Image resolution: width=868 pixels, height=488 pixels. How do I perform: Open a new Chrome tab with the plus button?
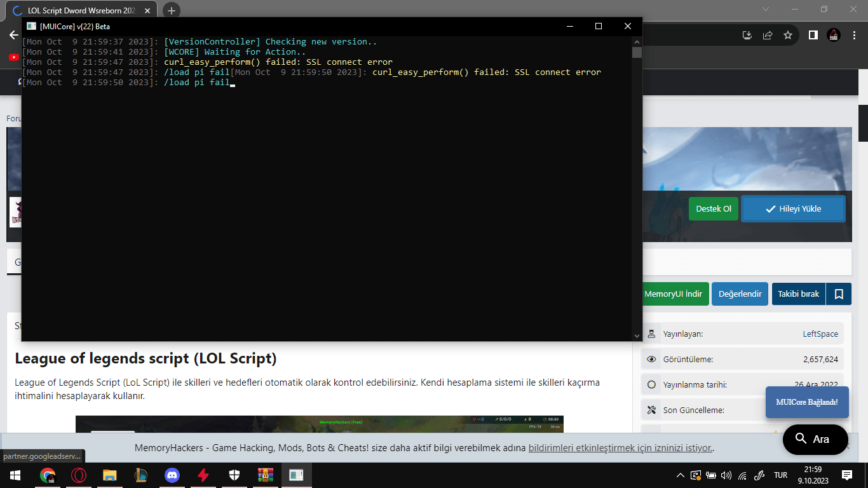click(x=172, y=10)
